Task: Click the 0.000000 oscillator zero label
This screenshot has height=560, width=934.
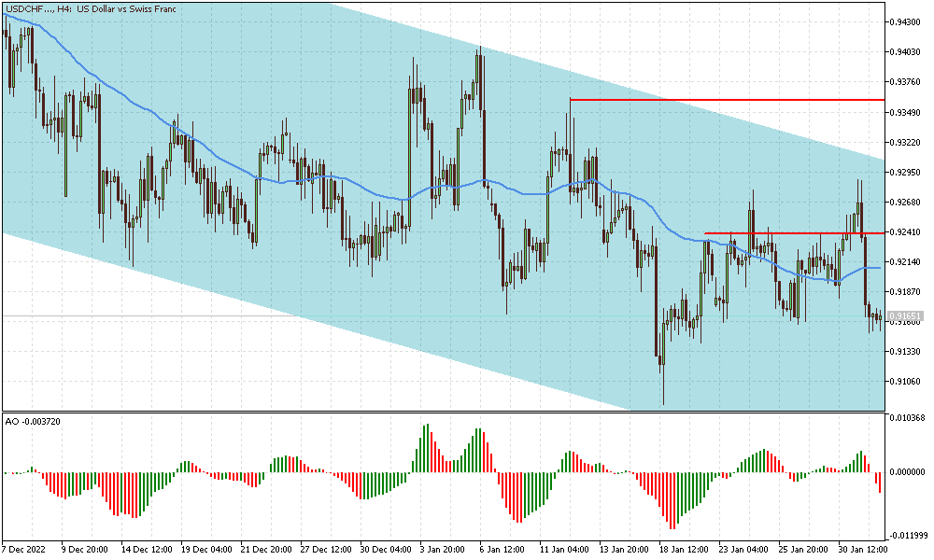Action: click(907, 472)
